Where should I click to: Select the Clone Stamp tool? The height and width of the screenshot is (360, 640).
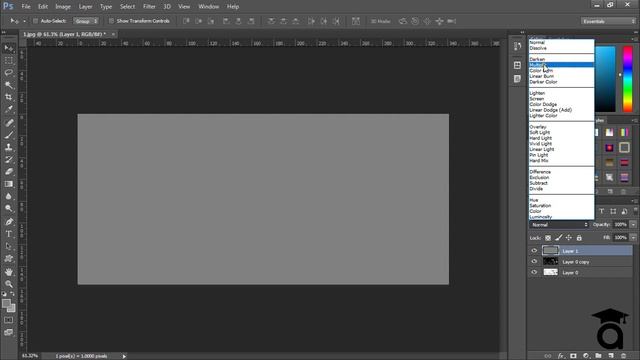[x=9, y=147]
